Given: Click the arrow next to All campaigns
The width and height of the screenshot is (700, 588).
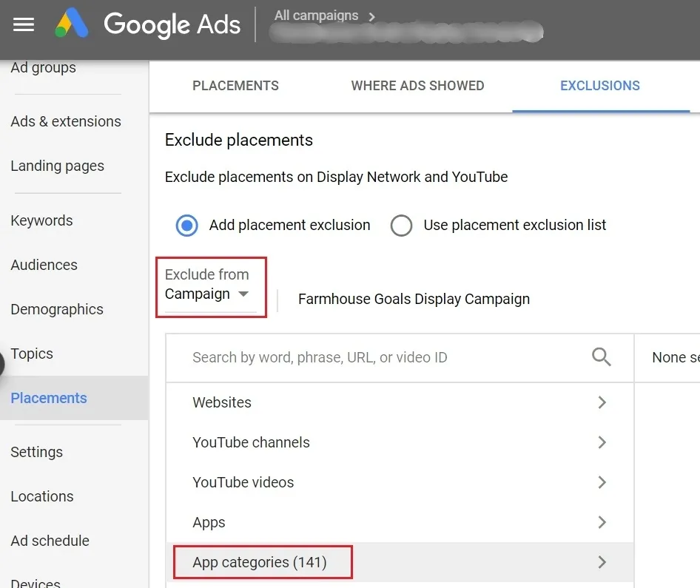Looking at the screenshot, I should point(371,16).
